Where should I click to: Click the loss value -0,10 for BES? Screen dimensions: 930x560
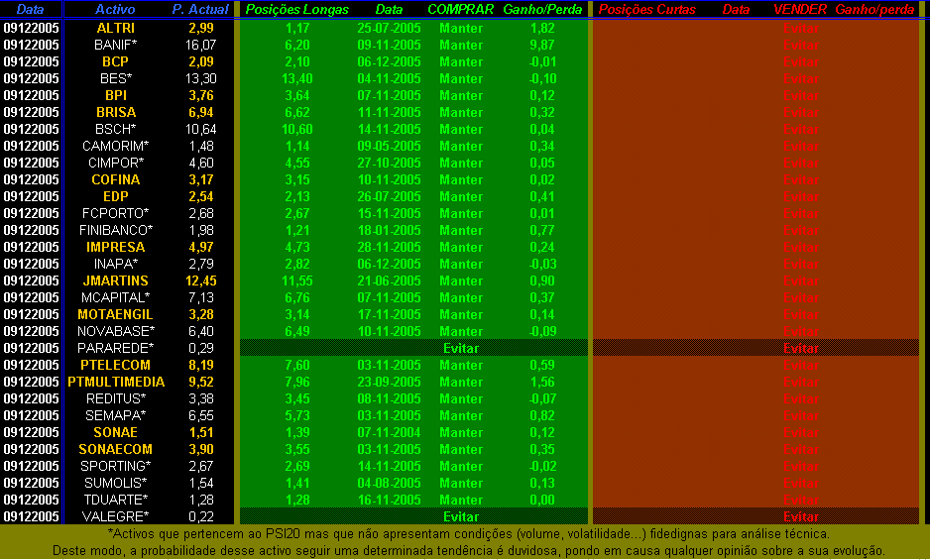pos(542,78)
